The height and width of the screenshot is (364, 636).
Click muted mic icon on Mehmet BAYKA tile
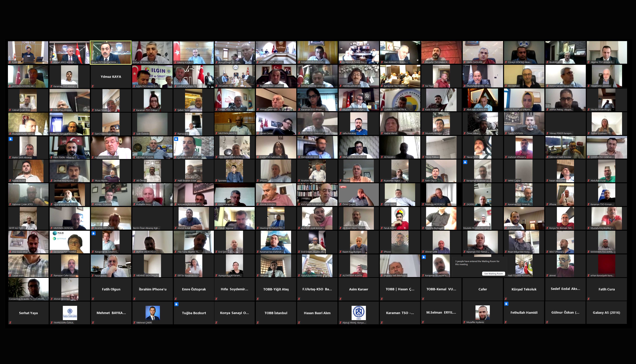pos(93,323)
